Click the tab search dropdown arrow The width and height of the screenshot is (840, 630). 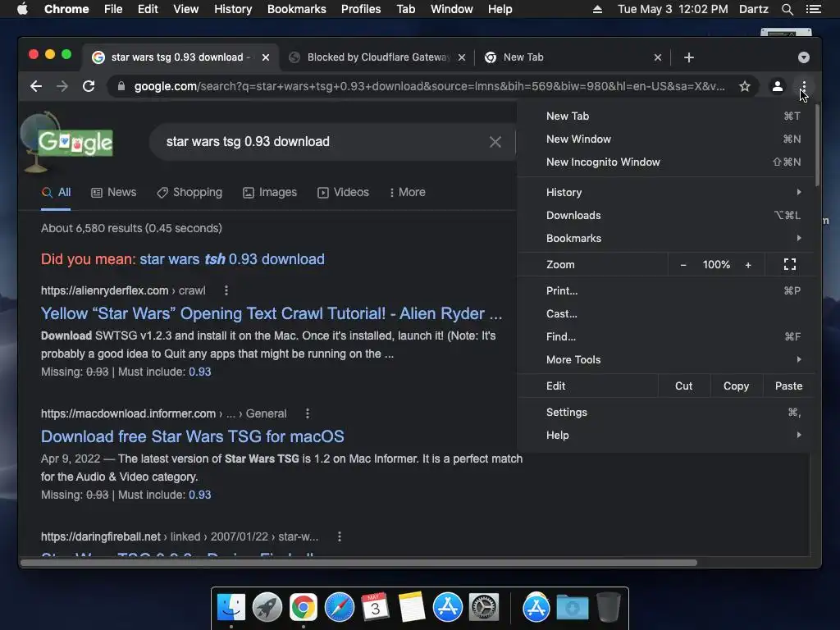click(x=804, y=57)
